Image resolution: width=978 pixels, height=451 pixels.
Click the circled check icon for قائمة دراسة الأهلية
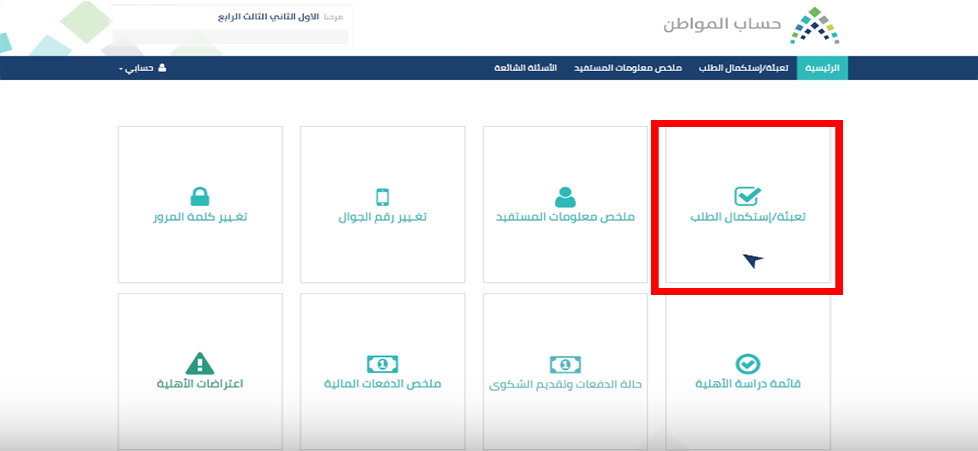[748, 363]
